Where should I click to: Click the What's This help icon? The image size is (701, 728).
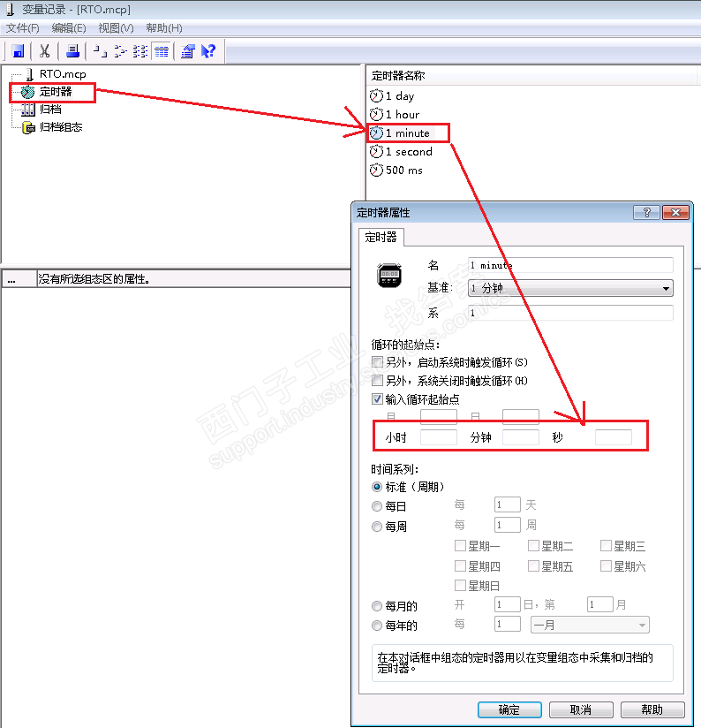click(x=208, y=51)
